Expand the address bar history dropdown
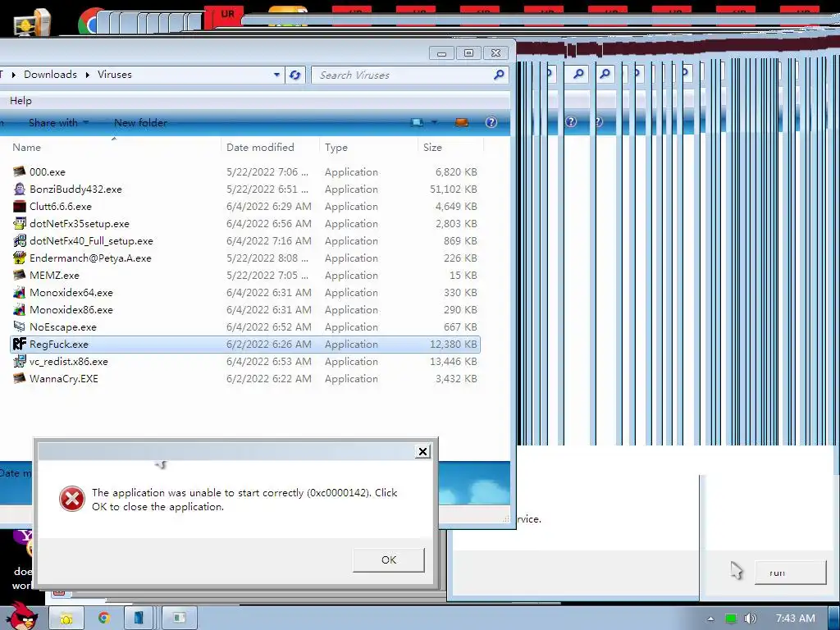Screen dimensions: 840x630 (x=276, y=75)
